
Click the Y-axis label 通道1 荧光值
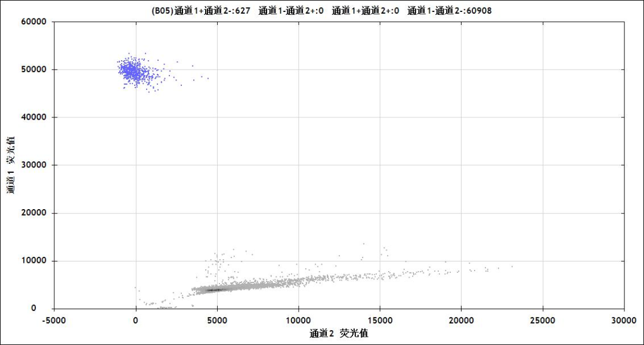(11, 165)
